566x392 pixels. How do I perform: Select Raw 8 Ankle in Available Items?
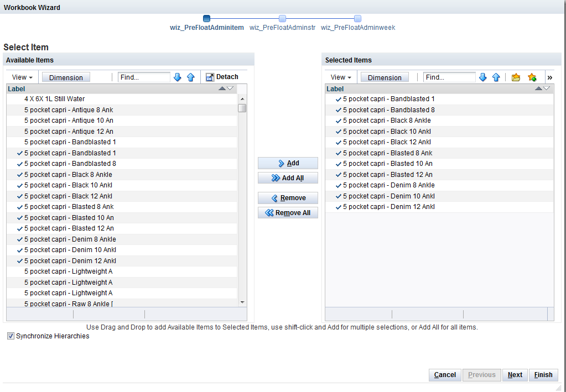coord(122,304)
